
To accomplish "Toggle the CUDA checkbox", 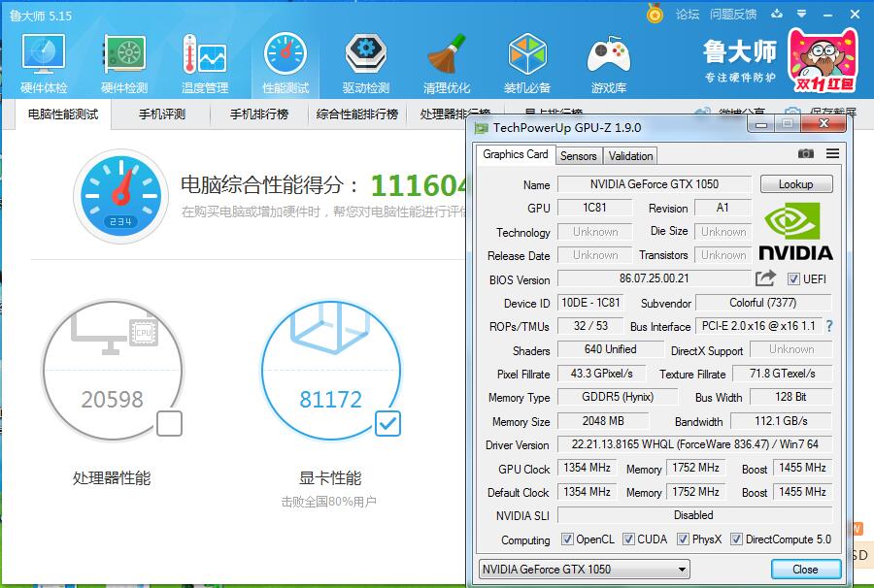I will 628,539.
